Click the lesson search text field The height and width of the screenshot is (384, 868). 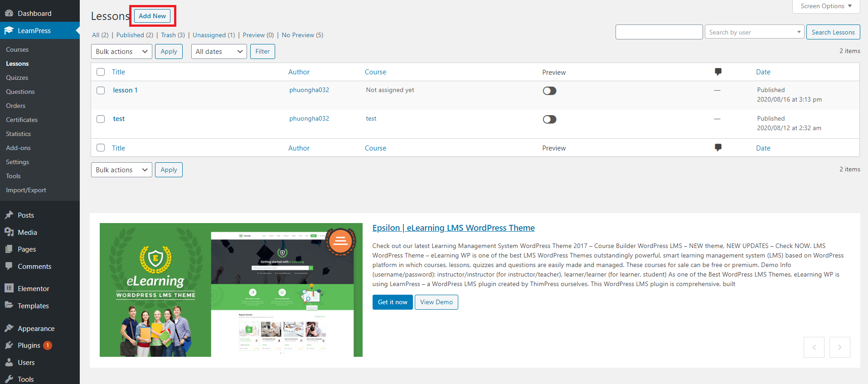coord(659,32)
